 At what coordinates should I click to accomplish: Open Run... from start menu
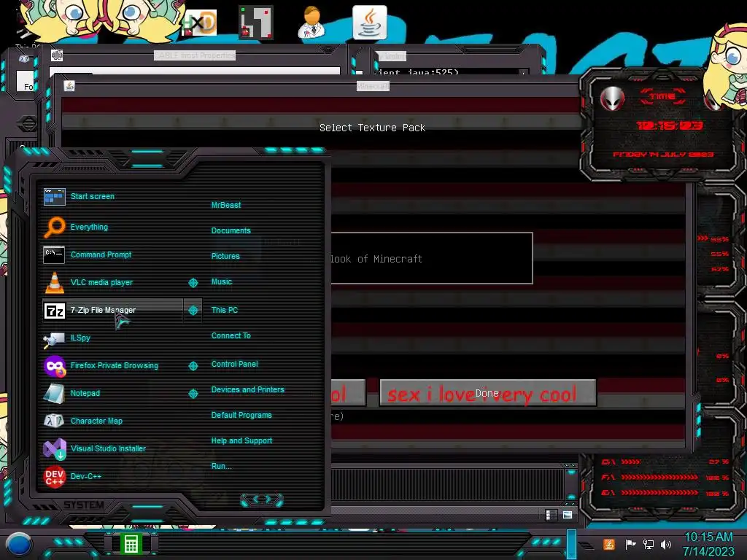(221, 466)
